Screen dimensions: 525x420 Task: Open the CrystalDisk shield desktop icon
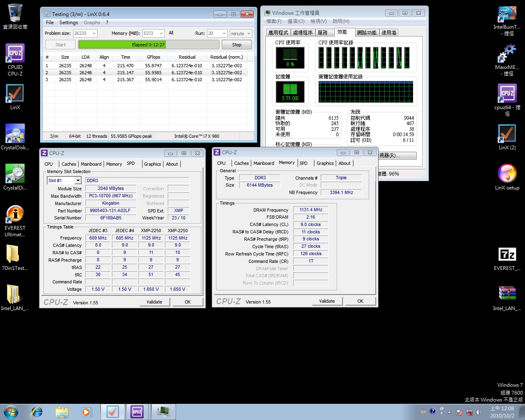click(15, 137)
